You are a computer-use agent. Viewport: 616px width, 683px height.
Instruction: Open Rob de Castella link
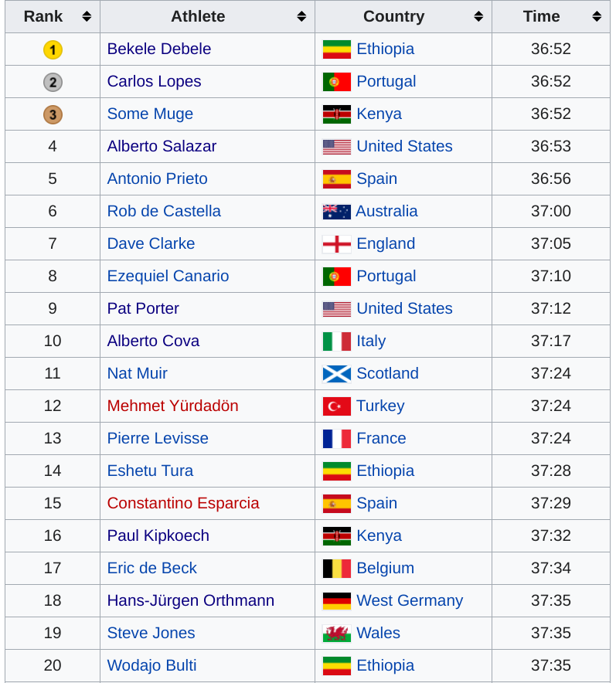click(x=164, y=211)
